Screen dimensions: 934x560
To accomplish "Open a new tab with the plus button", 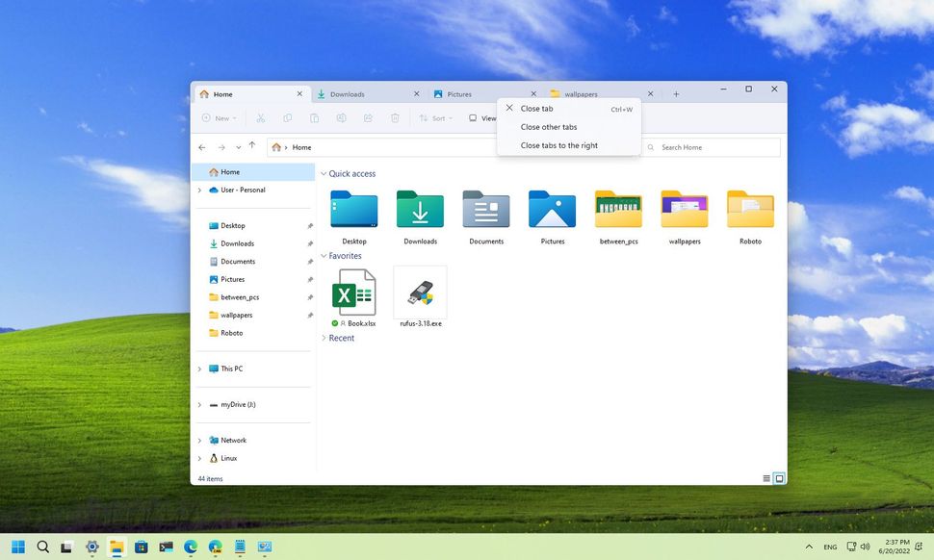I will coord(675,93).
